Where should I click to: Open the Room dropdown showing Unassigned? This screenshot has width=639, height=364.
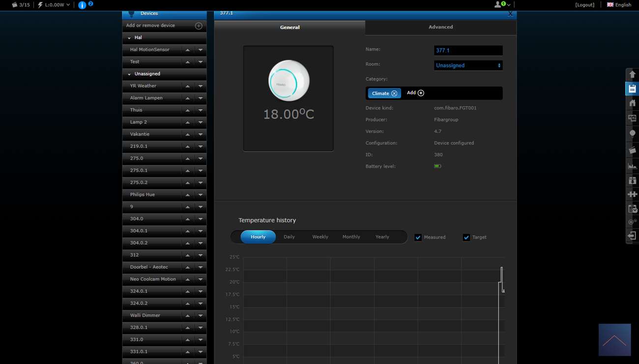[x=468, y=65]
